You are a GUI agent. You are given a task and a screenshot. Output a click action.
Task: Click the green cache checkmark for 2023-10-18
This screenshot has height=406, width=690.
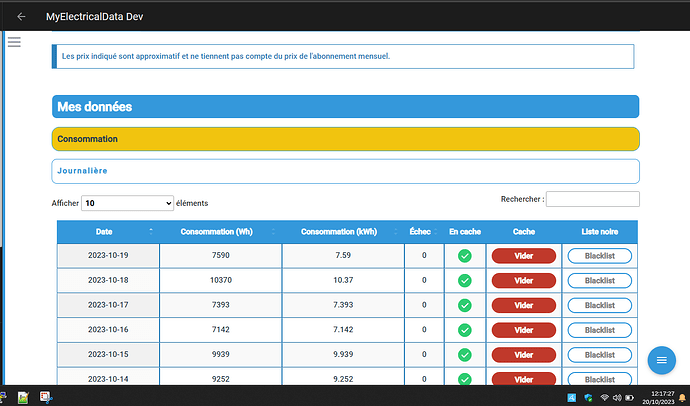(465, 281)
